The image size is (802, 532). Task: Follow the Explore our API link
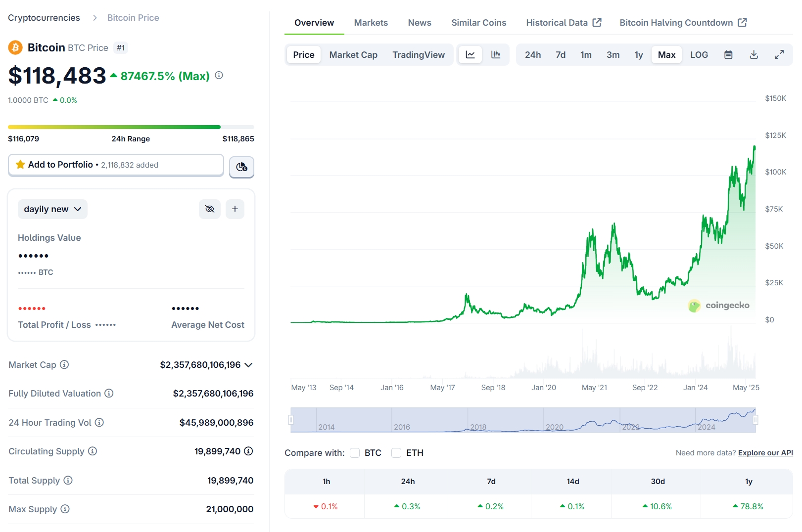click(765, 453)
